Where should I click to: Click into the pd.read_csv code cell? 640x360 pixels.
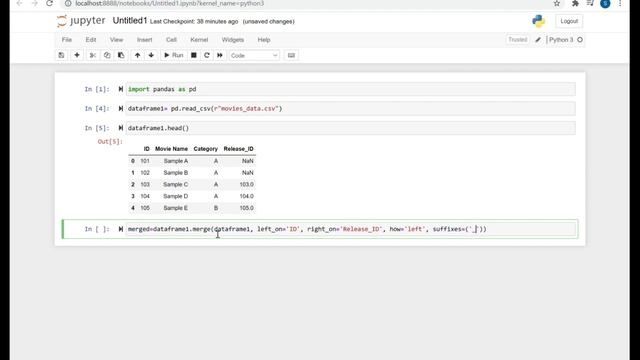coord(351,109)
